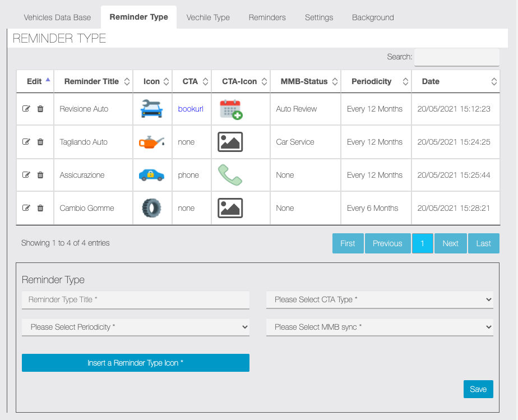Open the Vechile Type tab
518x420 pixels.
coord(208,17)
